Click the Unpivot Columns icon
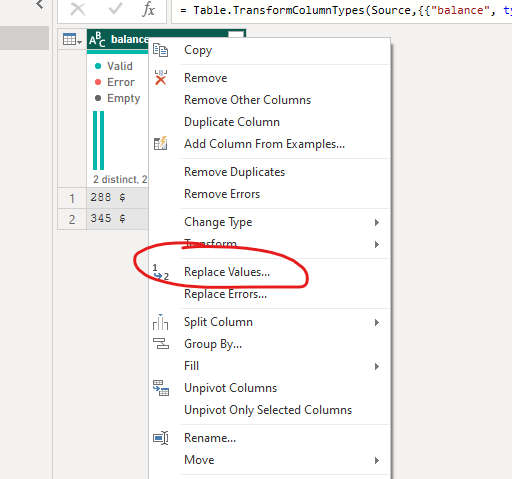Image resolution: width=512 pixels, height=479 pixels. (x=161, y=388)
